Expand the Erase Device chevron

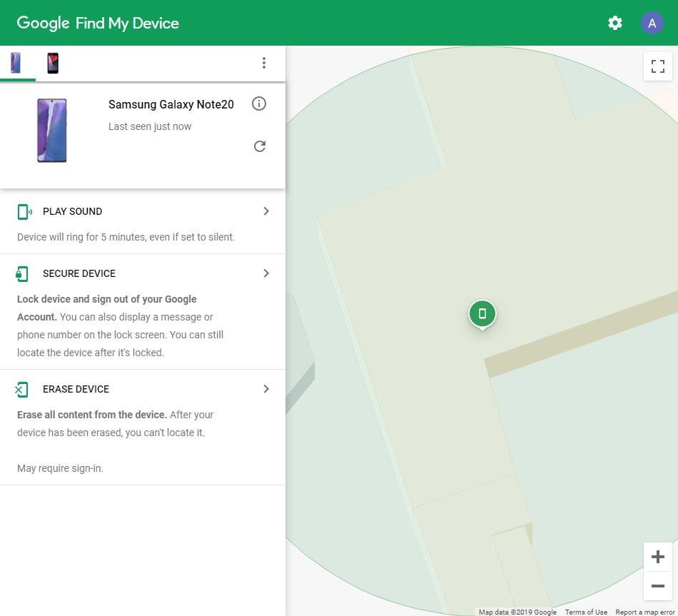point(266,389)
